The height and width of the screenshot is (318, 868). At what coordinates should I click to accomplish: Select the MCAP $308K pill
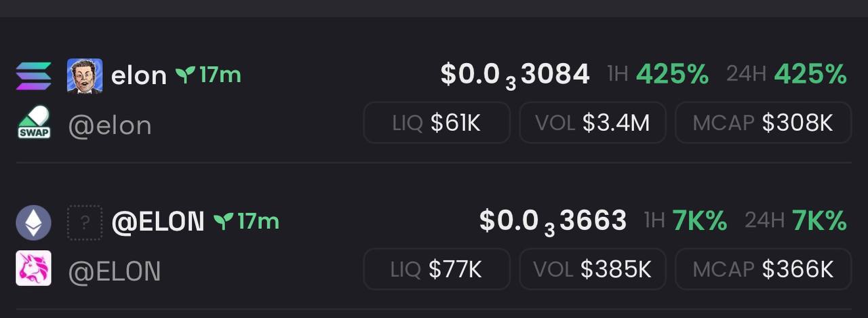pyautogui.click(x=763, y=123)
